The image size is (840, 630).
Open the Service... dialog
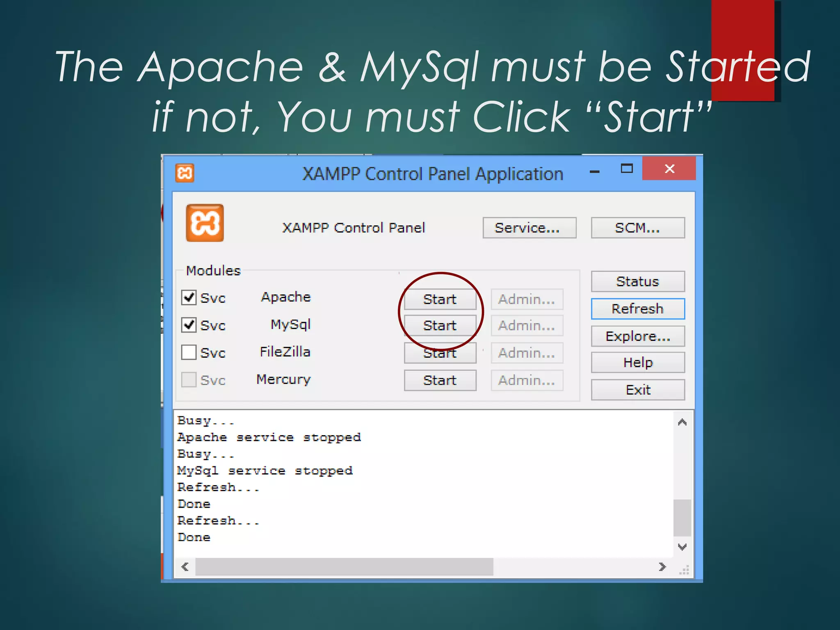pos(530,228)
